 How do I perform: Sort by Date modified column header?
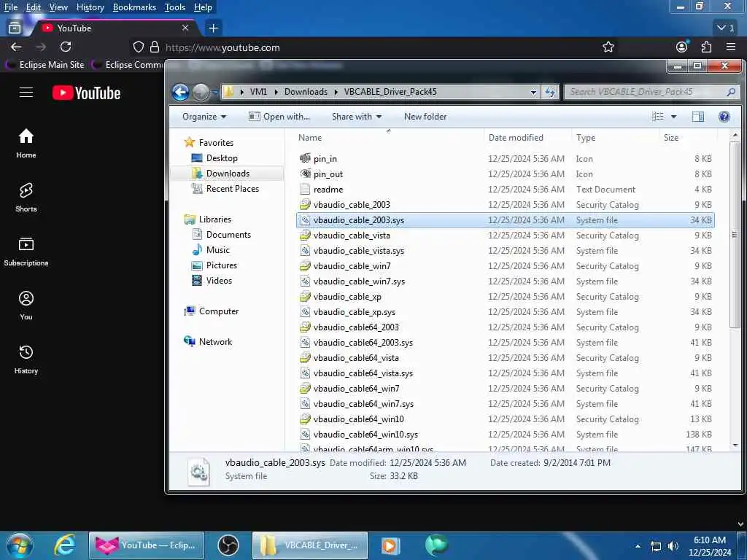pos(516,138)
